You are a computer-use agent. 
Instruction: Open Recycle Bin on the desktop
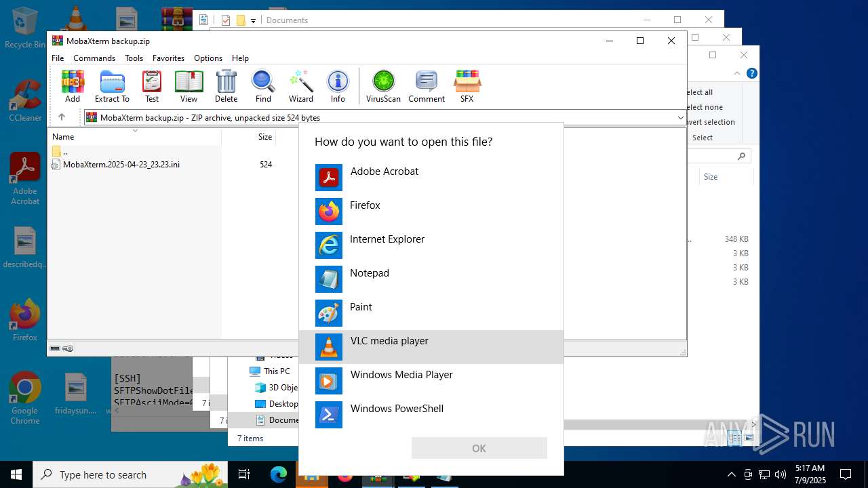25,28
